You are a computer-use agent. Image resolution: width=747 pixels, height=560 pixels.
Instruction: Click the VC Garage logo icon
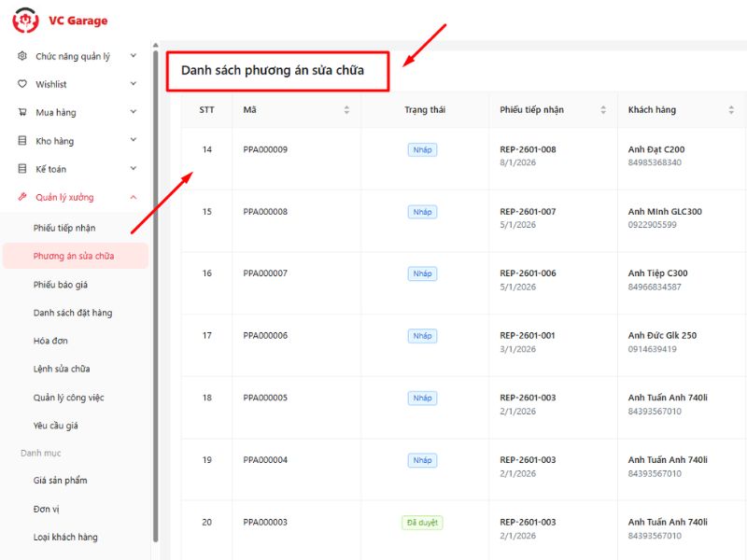26,20
